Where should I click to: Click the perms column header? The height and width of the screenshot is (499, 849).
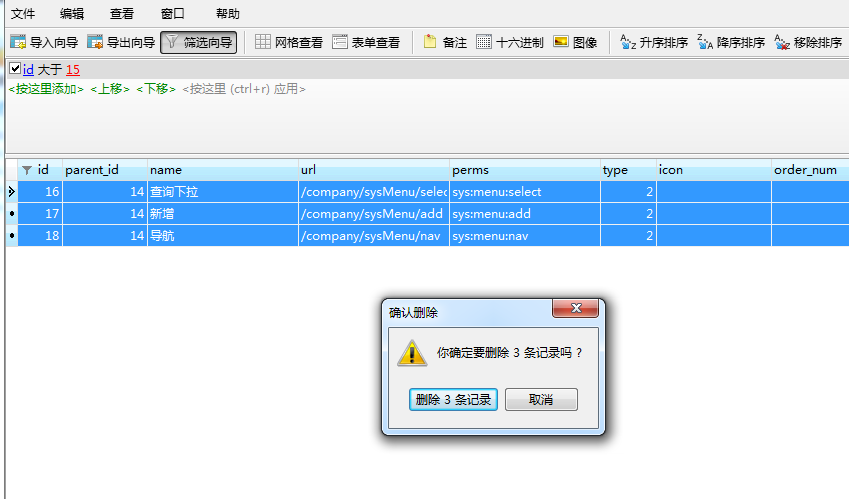pos(525,170)
